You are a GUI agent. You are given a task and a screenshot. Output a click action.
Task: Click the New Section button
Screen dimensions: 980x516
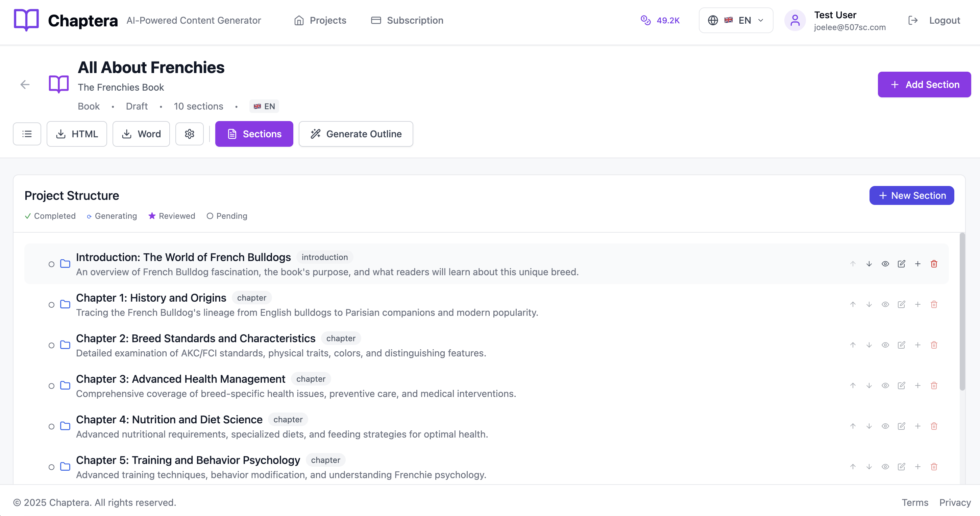click(x=911, y=195)
